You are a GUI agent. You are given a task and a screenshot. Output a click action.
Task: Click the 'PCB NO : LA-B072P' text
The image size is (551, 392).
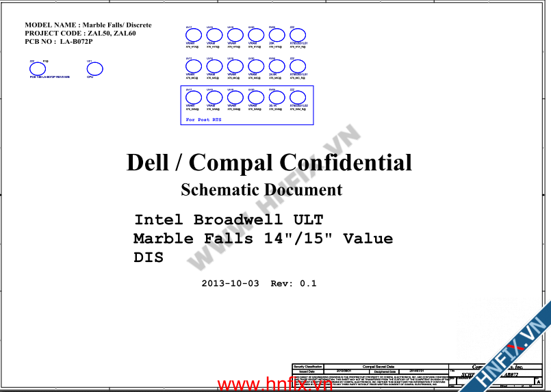(58, 41)
